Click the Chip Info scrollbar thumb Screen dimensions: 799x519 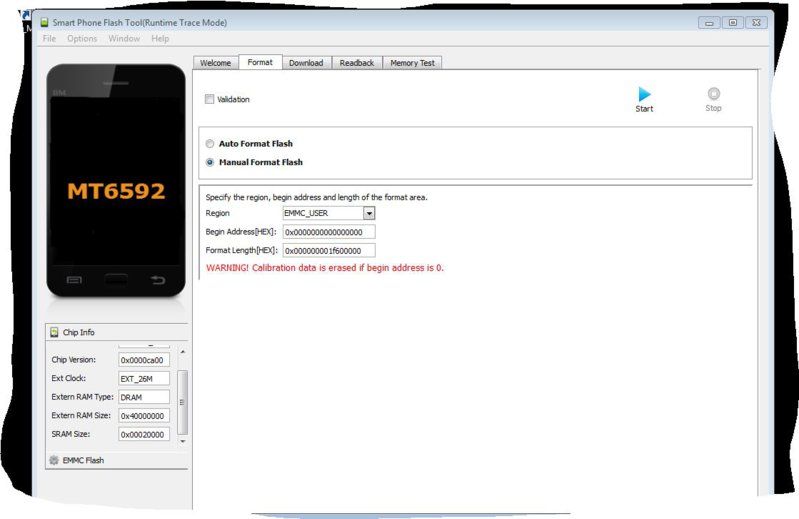click(x=182, y=402)
